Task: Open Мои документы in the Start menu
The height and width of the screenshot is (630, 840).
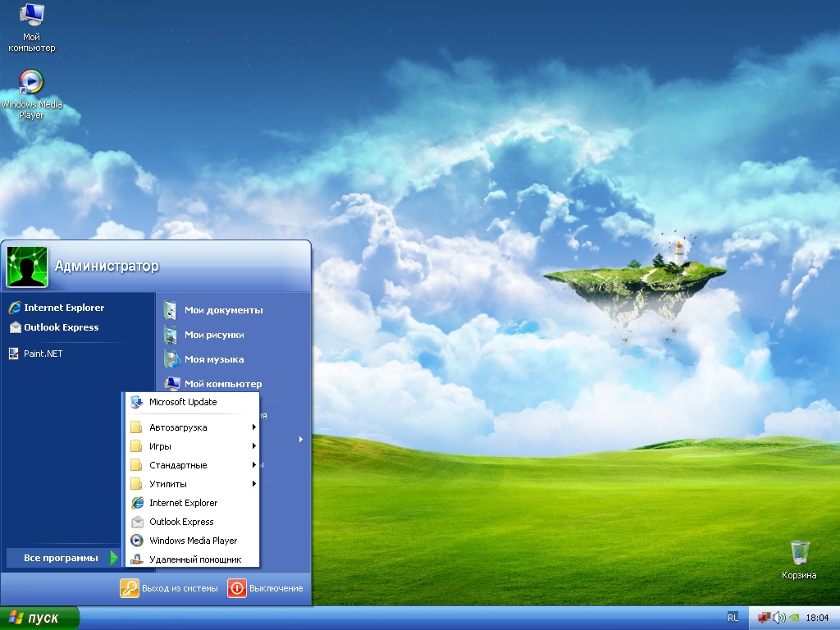Action: pos(214,310)
